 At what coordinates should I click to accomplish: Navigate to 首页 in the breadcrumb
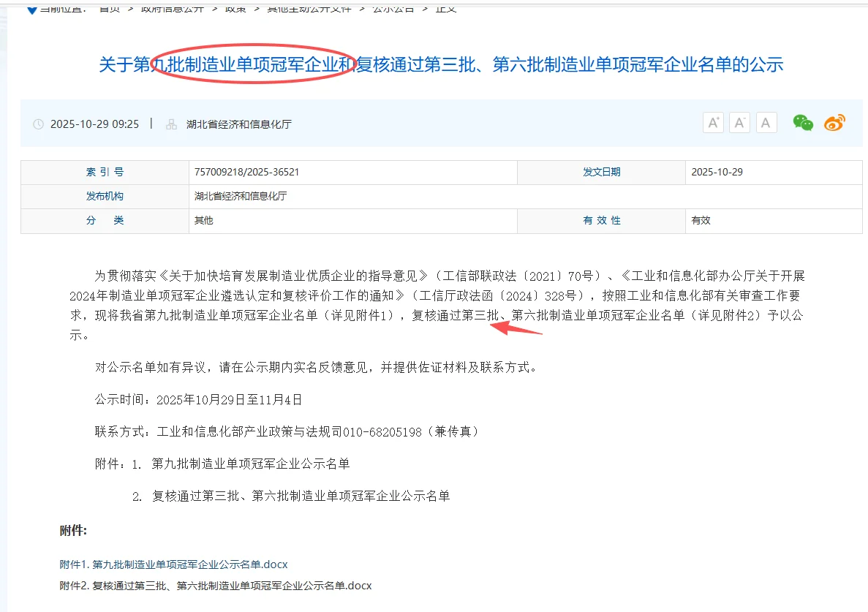107,10
